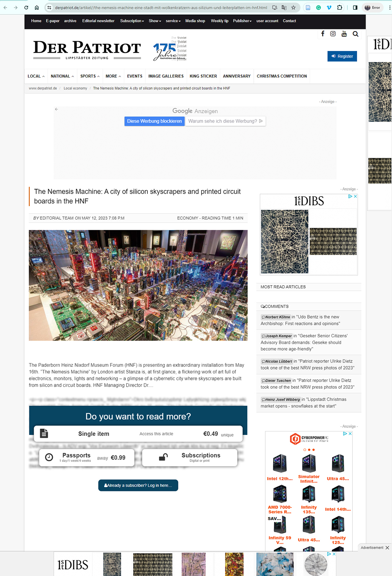The image size is (392, 576).
Task: Go to CHRISTMAS COMPETITION page
Action: (x=281, y=76)
